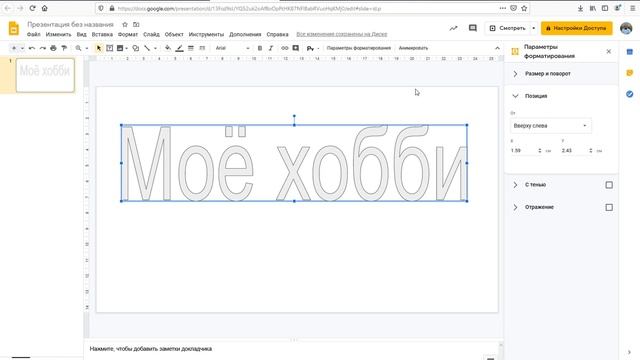Open the shape tool
Screen dimensions: 640x360
coord(136,48)
